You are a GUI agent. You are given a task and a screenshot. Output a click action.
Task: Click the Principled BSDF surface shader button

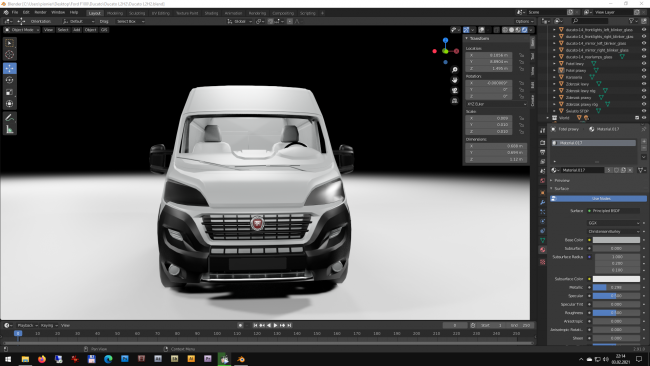coord(614,211)
